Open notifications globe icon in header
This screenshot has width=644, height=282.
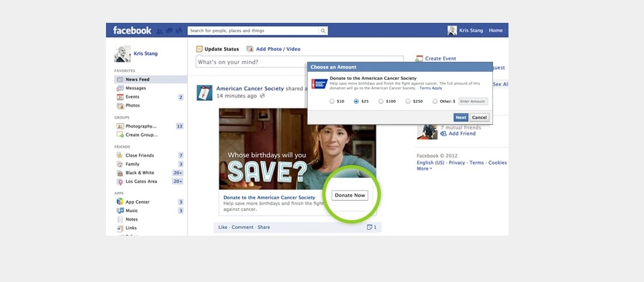178,31
